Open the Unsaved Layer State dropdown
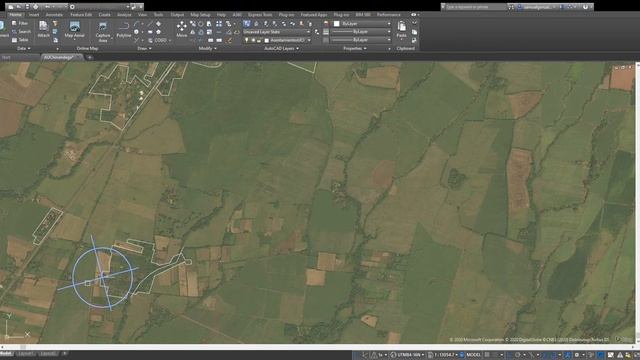 point(276,32)
